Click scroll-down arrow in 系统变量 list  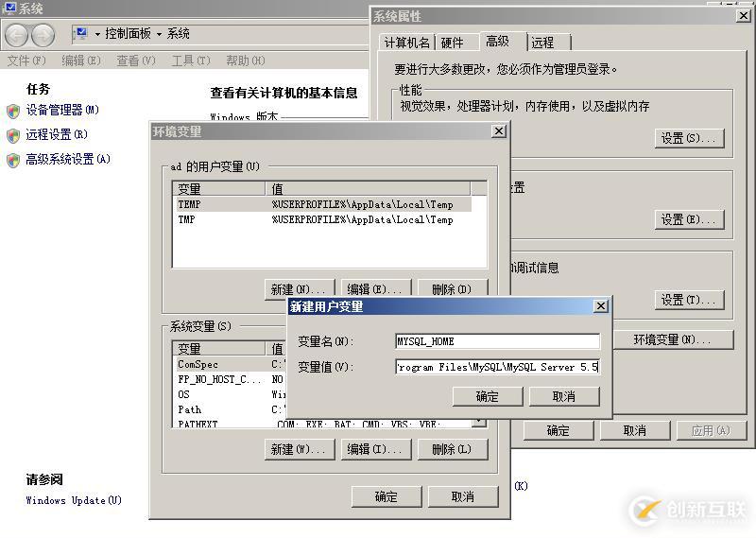tap(479, 422)
